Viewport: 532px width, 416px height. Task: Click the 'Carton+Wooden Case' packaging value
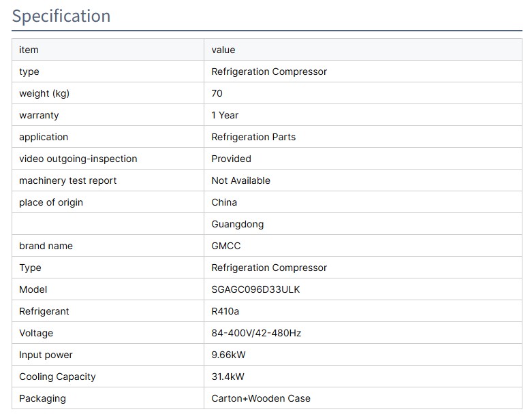coord(261,398)
